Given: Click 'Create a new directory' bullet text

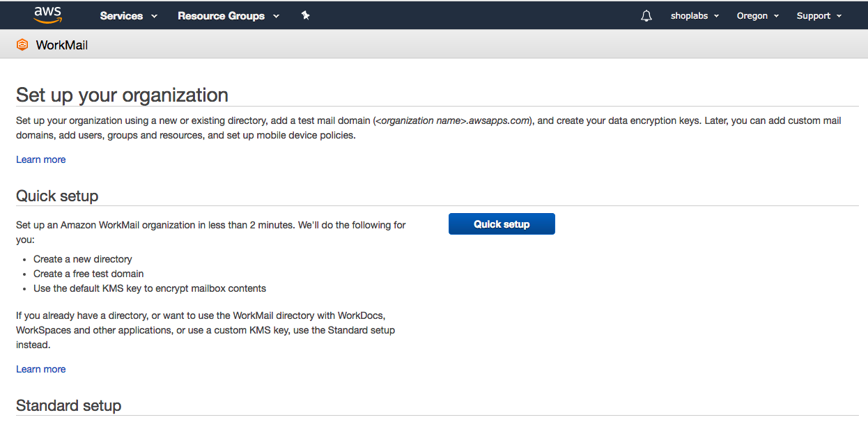Looking at the screenshot, I should [x=83, y=259].
